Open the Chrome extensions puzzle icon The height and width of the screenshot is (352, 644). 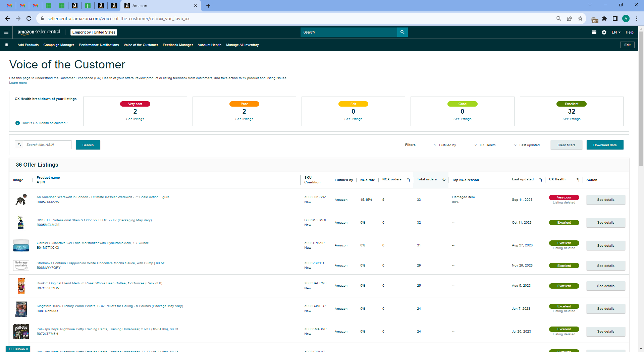tap(604, 18)
